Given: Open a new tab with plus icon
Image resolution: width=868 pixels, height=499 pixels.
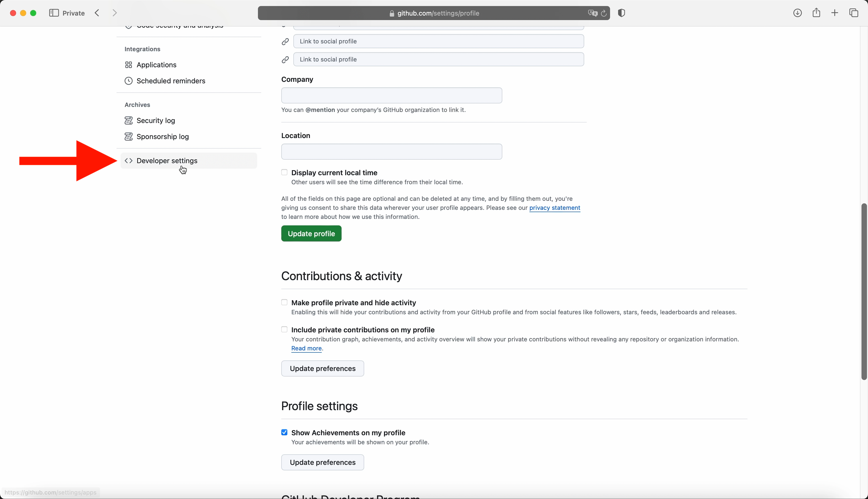Looking at the screenshot, I should [835, 13].
